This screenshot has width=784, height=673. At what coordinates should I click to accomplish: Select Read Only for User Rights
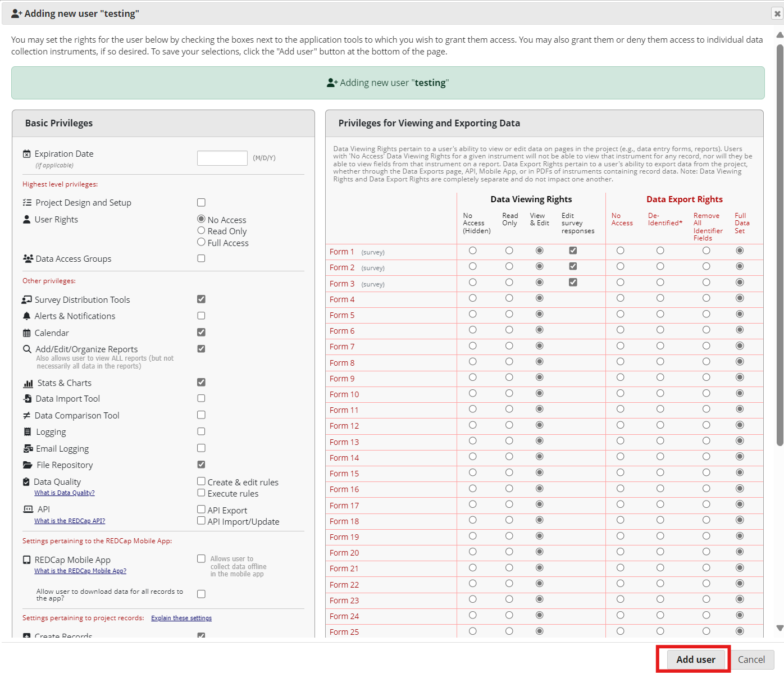(x=201, y=231)
